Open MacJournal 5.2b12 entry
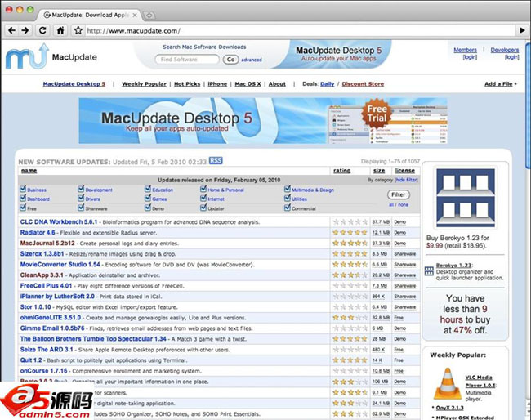This screenshot has height=420, width=531. pos(47,244)
